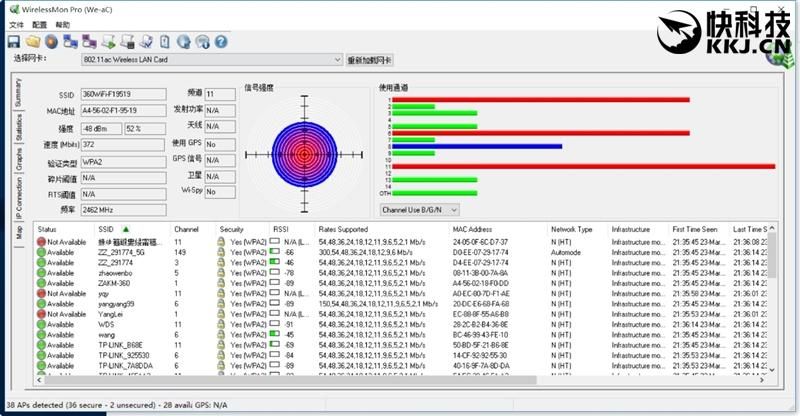Select the ZZ_291774_5G network row

click(403, 252)
